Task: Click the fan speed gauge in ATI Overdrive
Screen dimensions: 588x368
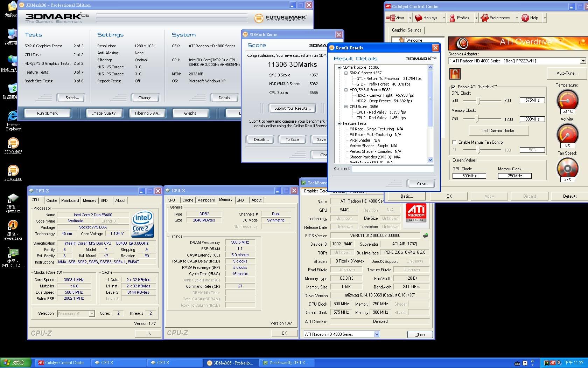Action: 567,169
